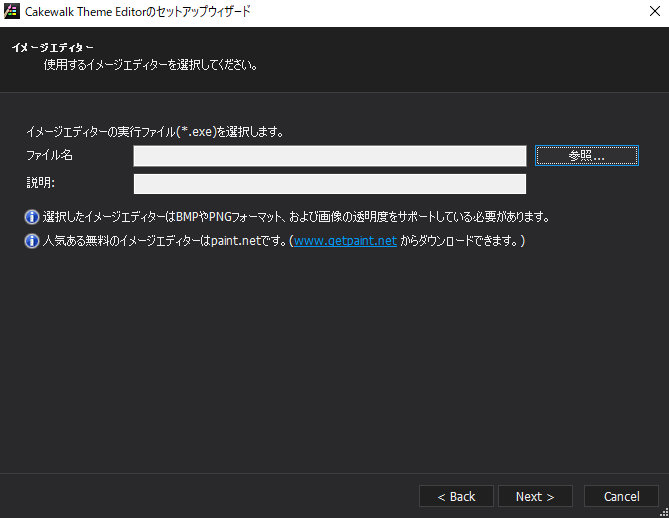The image size is (669, 518).
Task: Go to the previous step with Back
Action: pos(456,496)
